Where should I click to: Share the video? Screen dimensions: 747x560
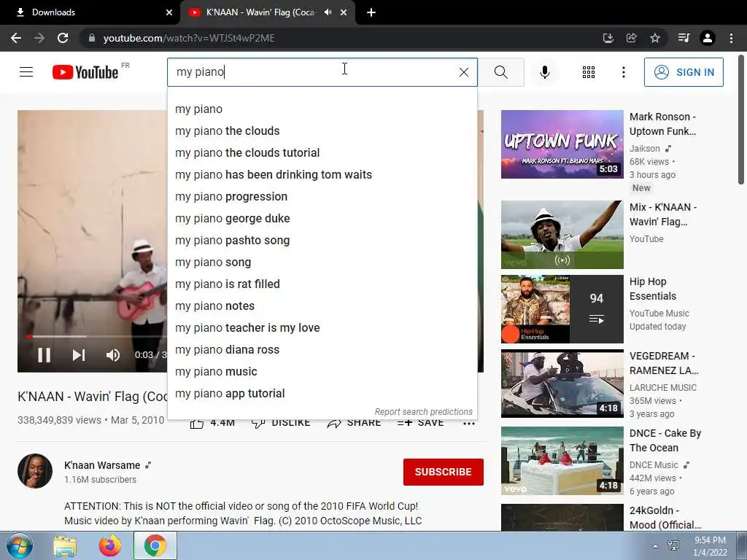[x=354, y=423]
